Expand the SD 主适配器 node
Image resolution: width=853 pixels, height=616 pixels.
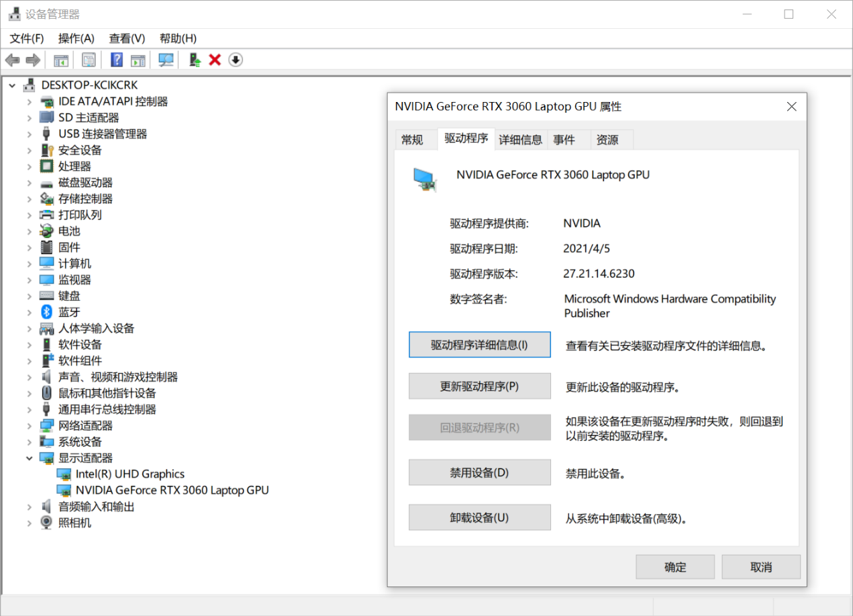[29, 118]
